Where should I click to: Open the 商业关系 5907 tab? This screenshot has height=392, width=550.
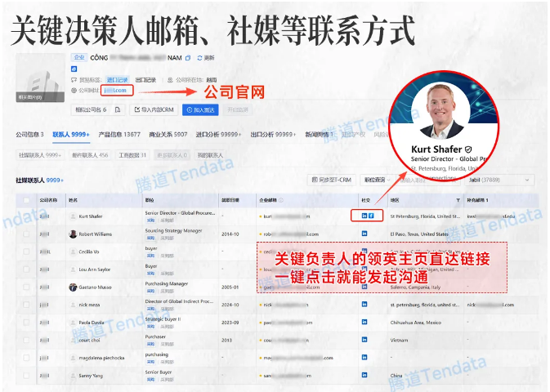pos(168,134)
